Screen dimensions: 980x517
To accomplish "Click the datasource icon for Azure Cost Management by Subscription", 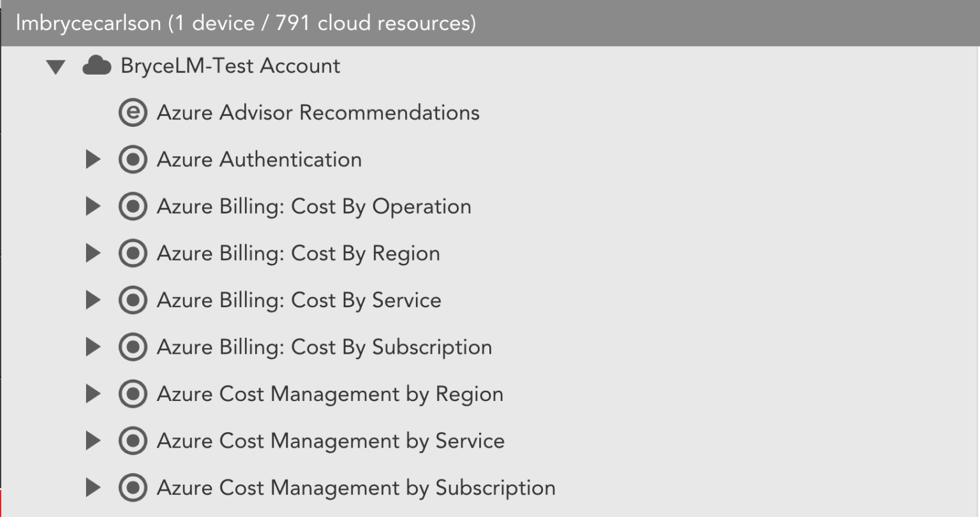I will [133, 487].
